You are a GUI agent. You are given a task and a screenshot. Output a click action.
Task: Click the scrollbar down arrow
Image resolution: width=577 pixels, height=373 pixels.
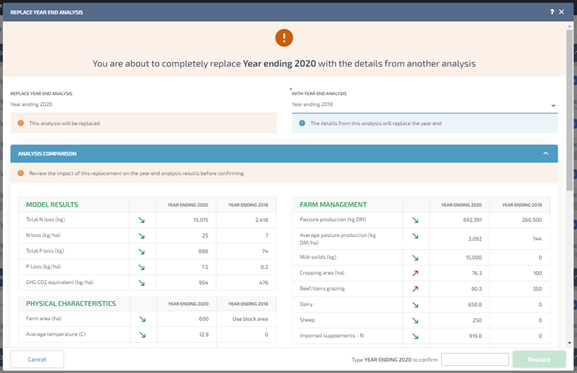click(x=570, y=343)
